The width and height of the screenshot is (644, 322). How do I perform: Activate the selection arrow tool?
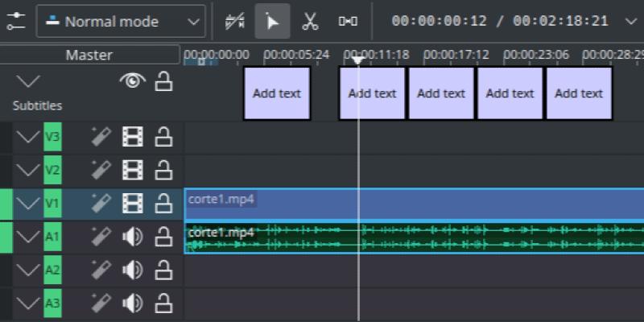click(x=272, y=22)
